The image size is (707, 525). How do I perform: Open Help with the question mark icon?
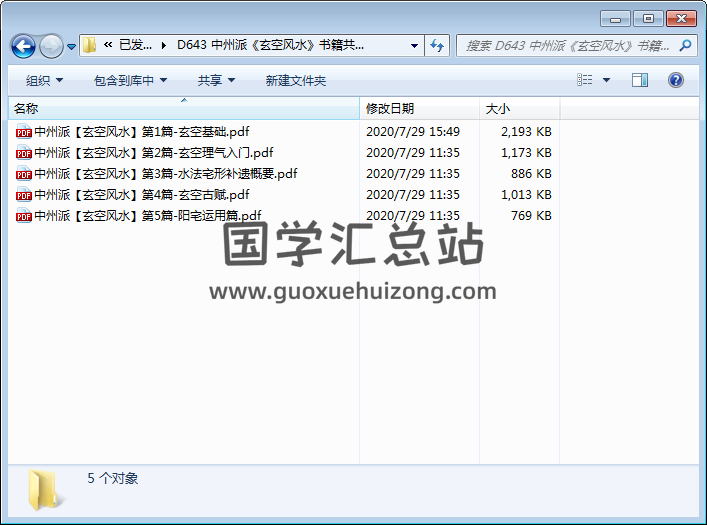675,80
